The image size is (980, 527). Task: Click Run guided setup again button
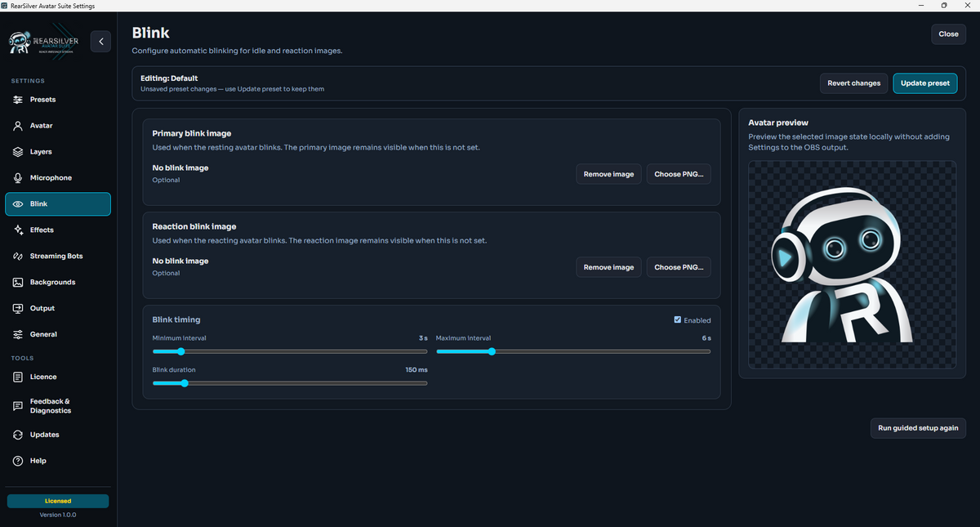point(919,428)
